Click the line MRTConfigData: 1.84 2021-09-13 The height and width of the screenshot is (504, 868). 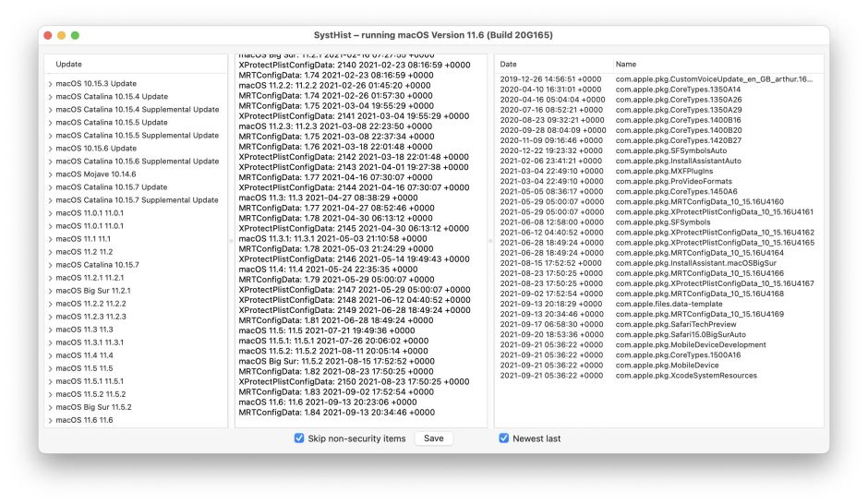[x=336, y=413]
